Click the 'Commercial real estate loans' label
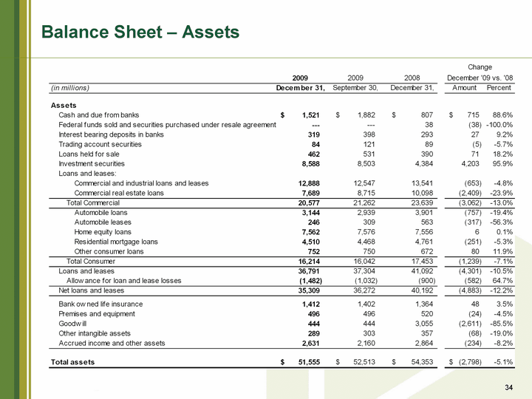Viewport: 532px width, 399px height. 119,193
